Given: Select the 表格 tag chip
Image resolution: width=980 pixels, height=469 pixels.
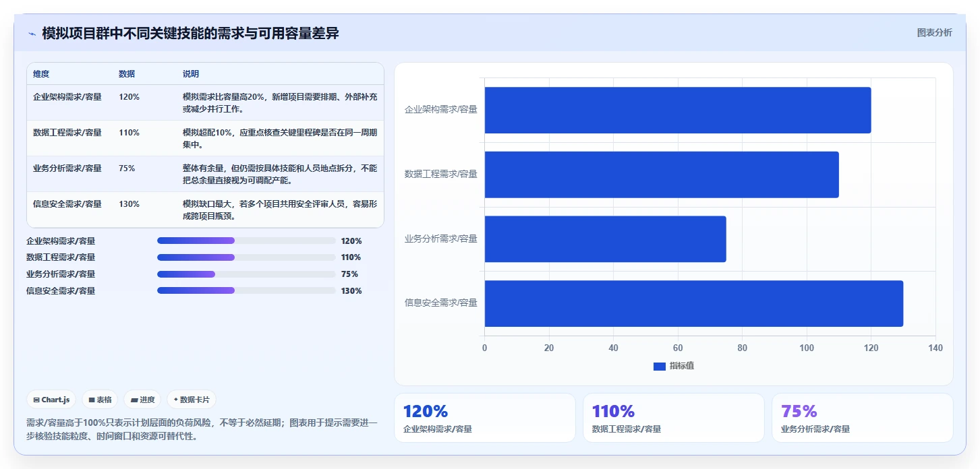Looking at the screenshot, I should (100, 400).
